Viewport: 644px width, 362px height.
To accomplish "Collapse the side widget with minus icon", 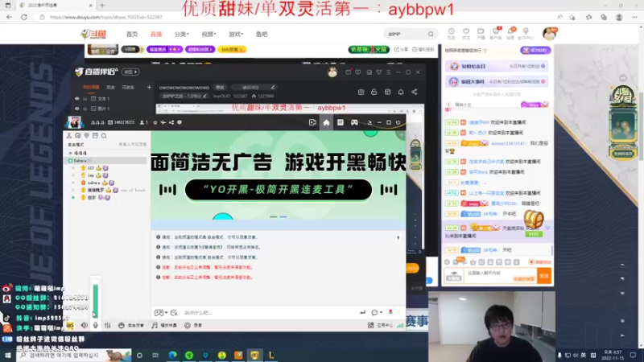I will click(x=623, y=78).
